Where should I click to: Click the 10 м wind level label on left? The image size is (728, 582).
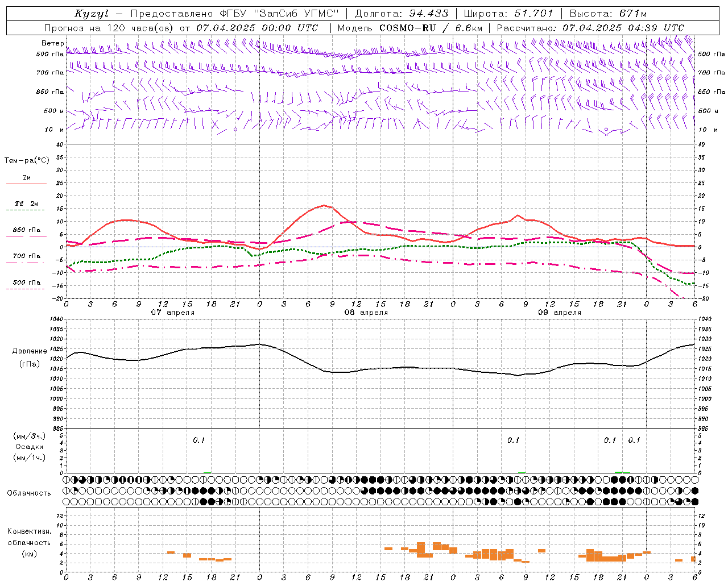55,130
